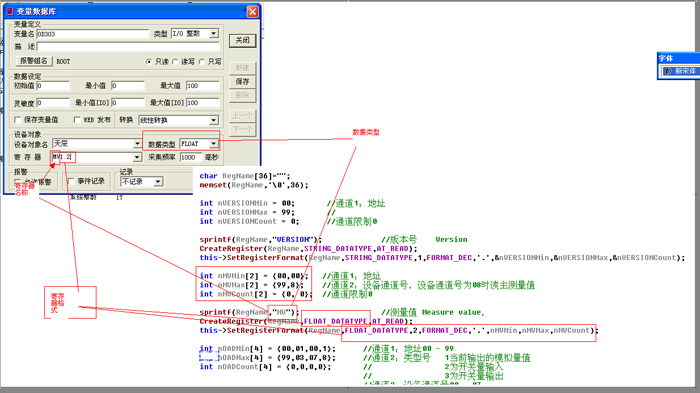Click the 变量名 input field

point(92,34)
